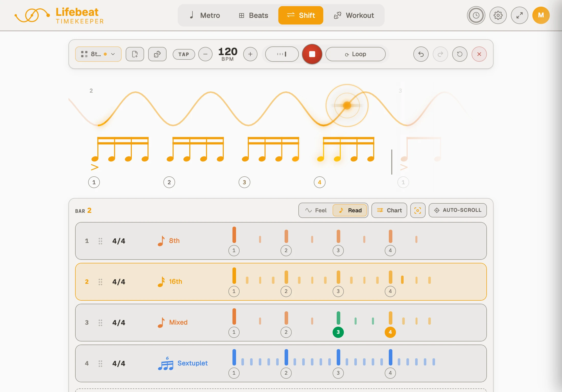Viewport: 562px width, 392px height.
Task: Click the randomize dice icon
Action: (157, 54)
